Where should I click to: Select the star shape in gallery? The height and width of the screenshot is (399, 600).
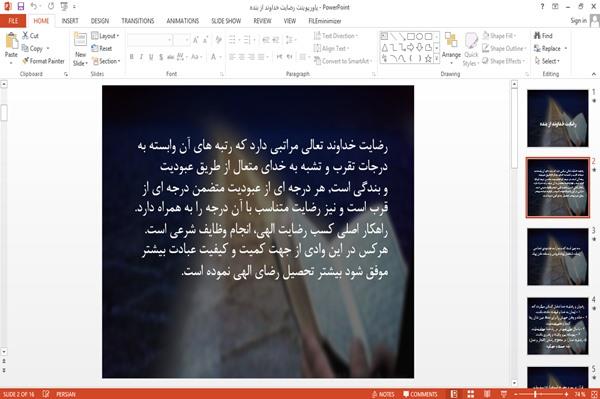pyautogui.click(x=429, y=59)
